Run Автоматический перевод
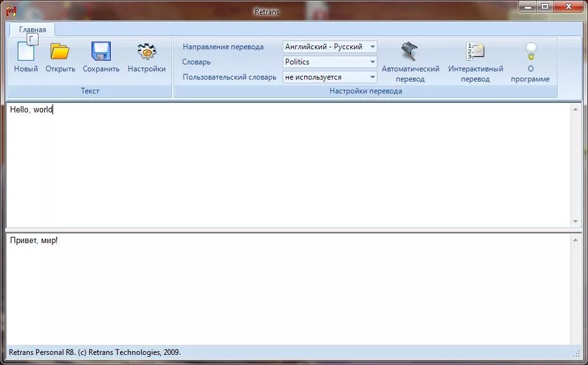588x365 pixels. coord(410,62)
